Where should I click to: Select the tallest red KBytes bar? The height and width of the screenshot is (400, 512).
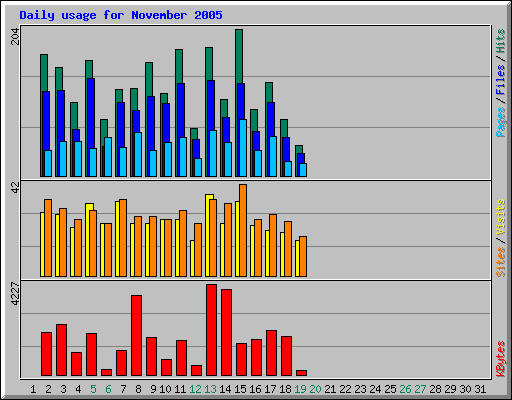click(x=211, y=330)
